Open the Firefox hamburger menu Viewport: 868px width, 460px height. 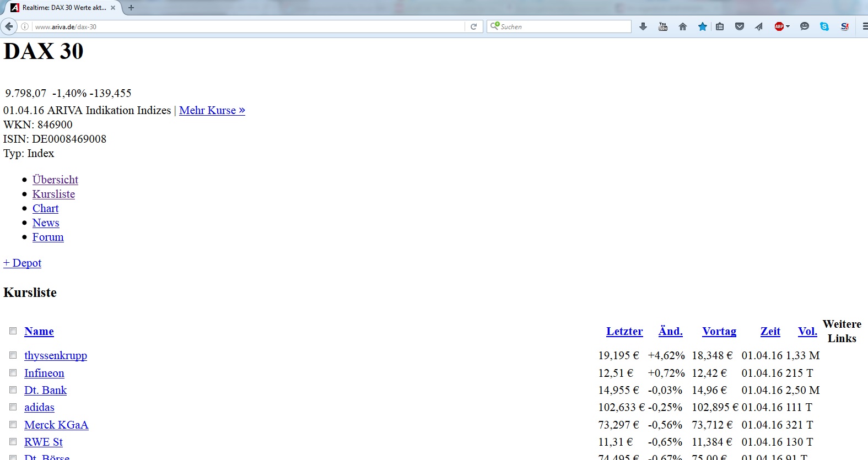point(865,26)
